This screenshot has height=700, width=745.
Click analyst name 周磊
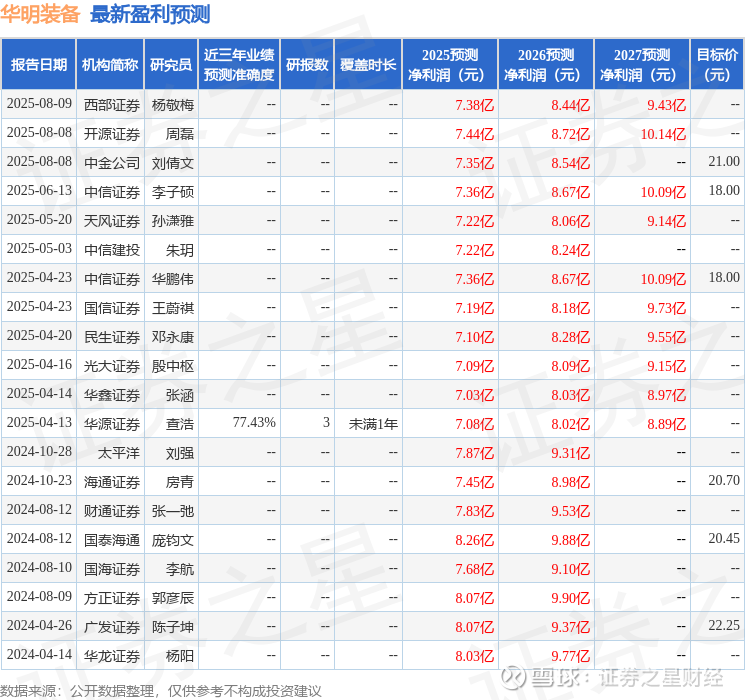[180, 134]
